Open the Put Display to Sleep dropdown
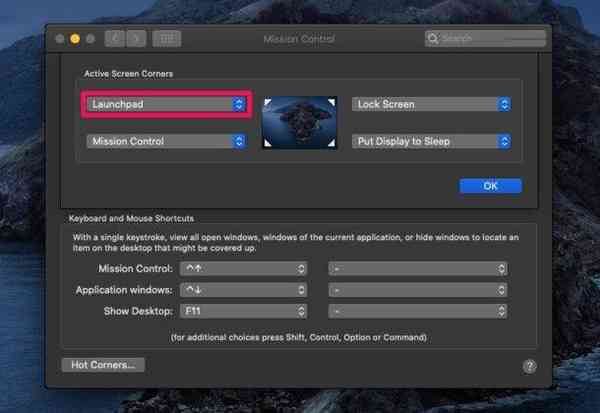This screenshot has width=600, height=413. pyautogui.click(x=431, y=141)
